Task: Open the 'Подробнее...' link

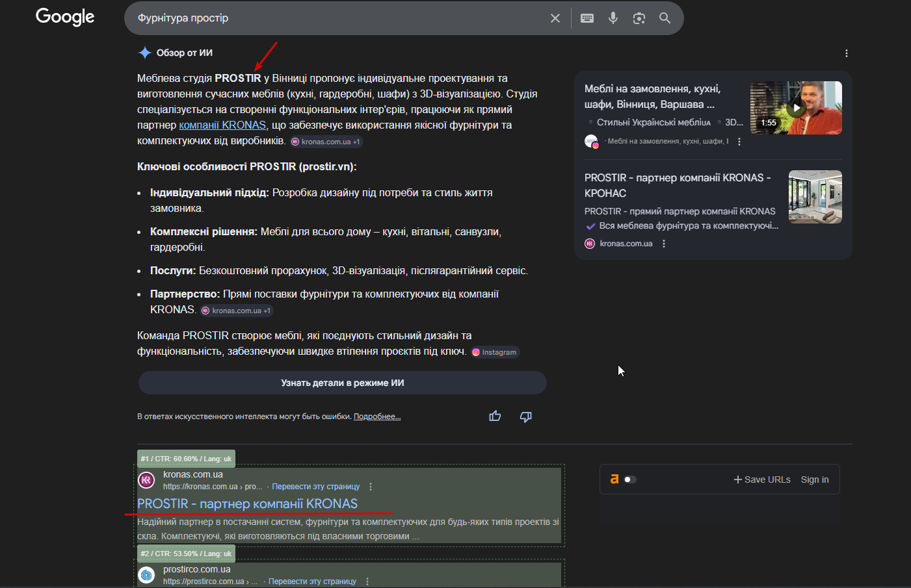Action: point(377,416)
